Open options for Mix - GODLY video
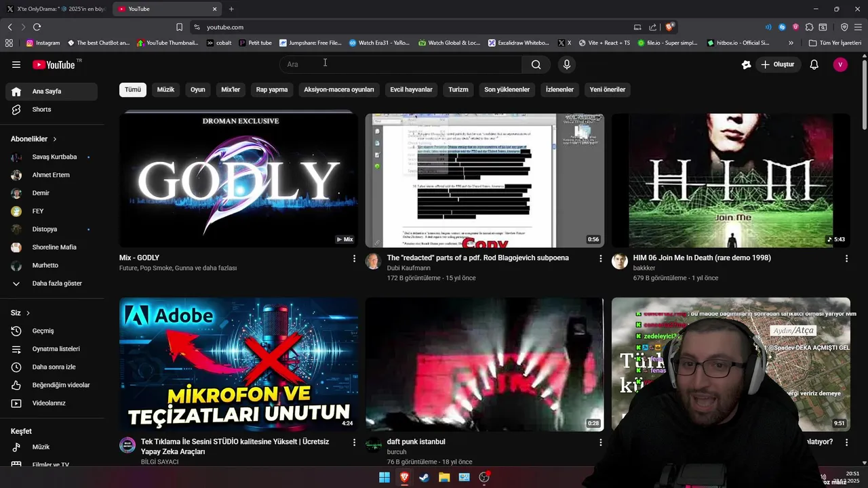Viewport: 868px width, 488px height. coord(354,258)
